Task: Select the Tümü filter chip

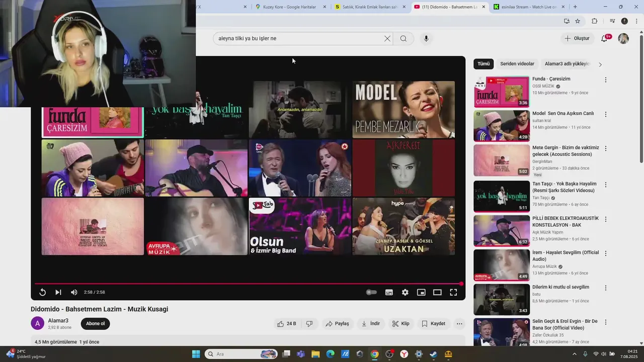Action: [x=484, y=64]
